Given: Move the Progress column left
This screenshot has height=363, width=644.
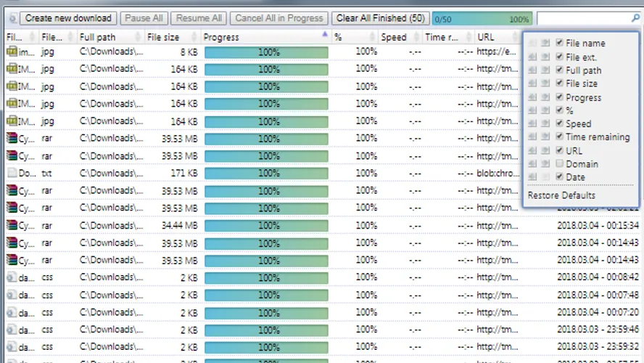Looking at the screenshot, I should pos(532,97).
